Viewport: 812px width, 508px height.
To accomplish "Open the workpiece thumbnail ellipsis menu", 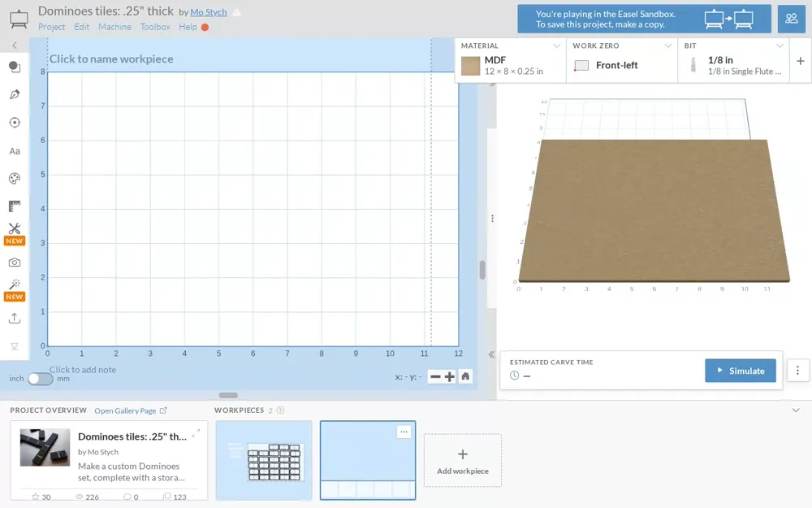I will click(404, 432).
